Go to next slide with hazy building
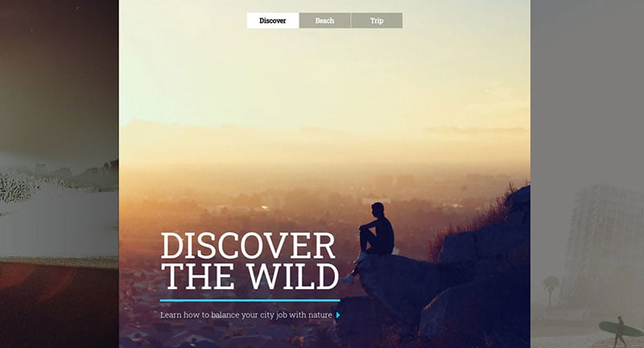The width and height of the screenshot is (644, 348). point(587,174)
